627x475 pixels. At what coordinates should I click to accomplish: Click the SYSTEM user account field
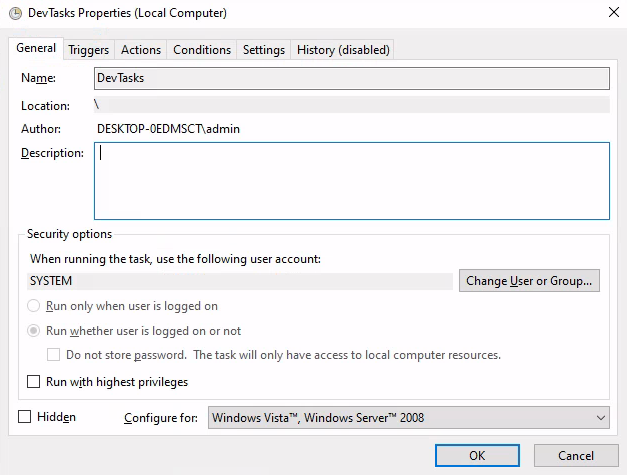pyautogui.click(x=240, y=281)
